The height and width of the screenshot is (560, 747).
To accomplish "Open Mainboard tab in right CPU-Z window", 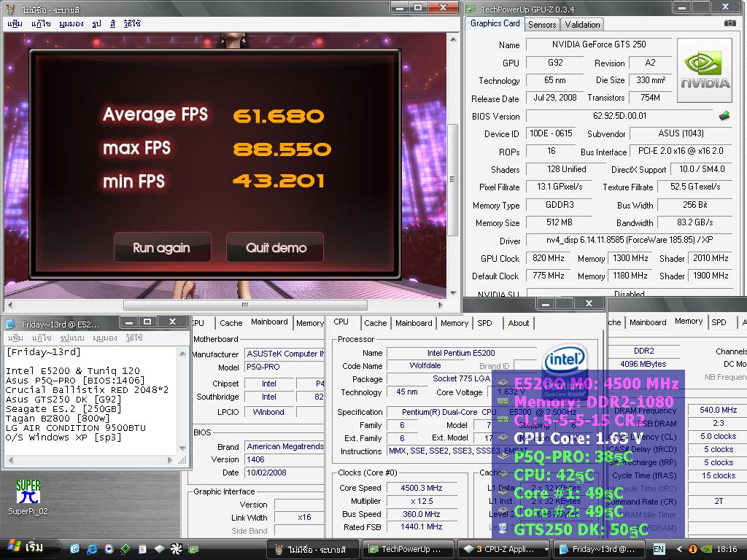I will tap(648, 322).
